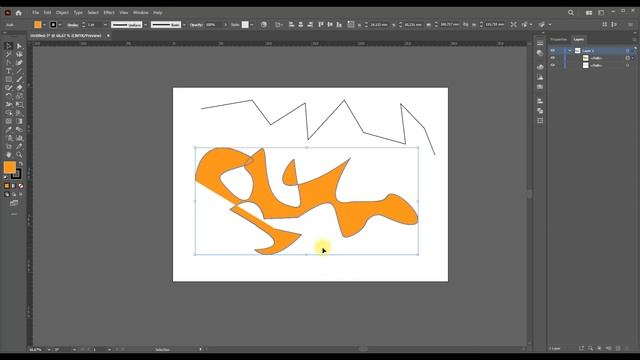Activate the Rotate tool
The image size is (640, 360).
click(x=9, y=96)
